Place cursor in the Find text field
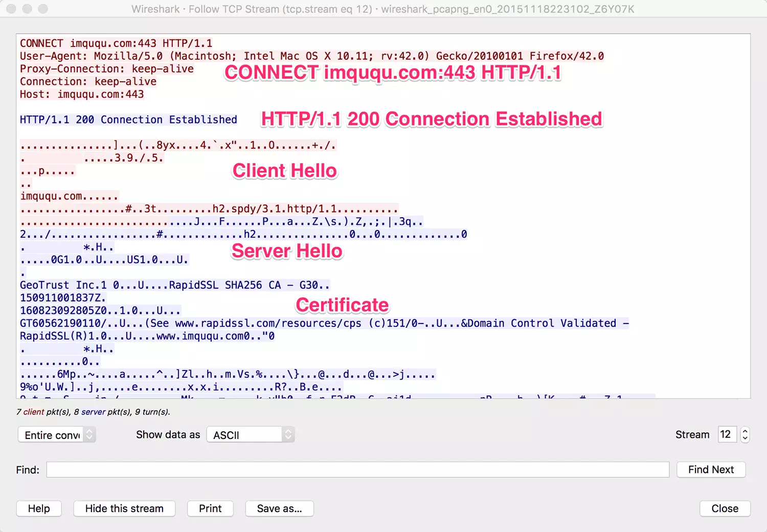The height and width of the screenshot is (532, 767). point(358,470)
